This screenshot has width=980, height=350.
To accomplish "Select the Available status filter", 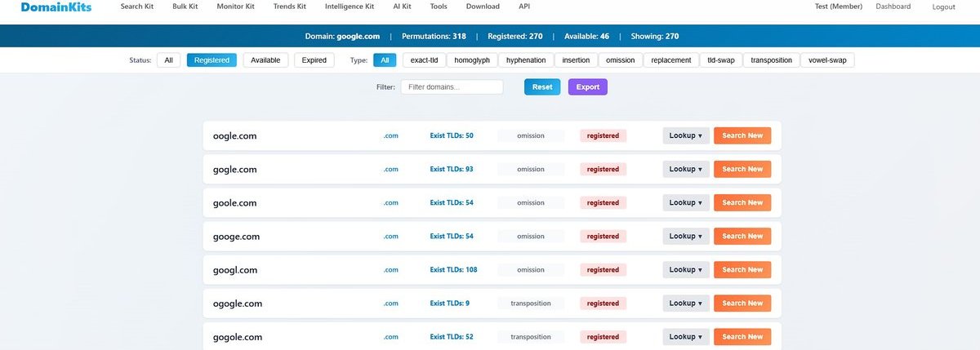I will [265, 60].
